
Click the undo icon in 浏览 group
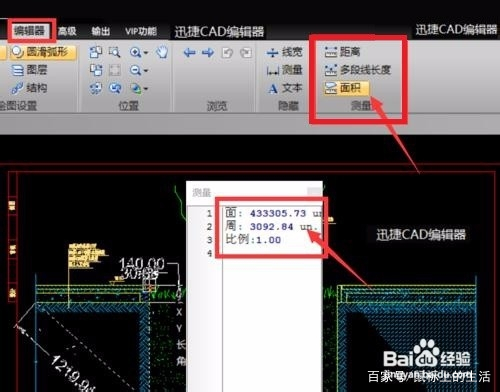click(227, 53)
